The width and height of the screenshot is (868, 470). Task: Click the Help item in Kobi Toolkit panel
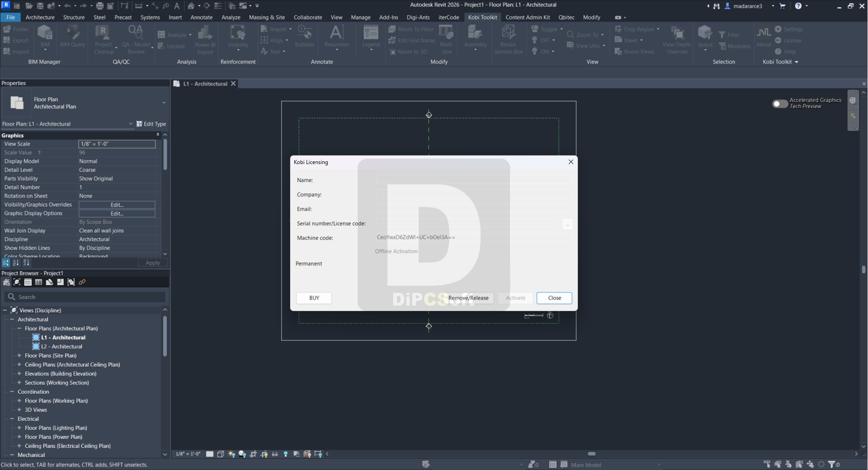786,52
